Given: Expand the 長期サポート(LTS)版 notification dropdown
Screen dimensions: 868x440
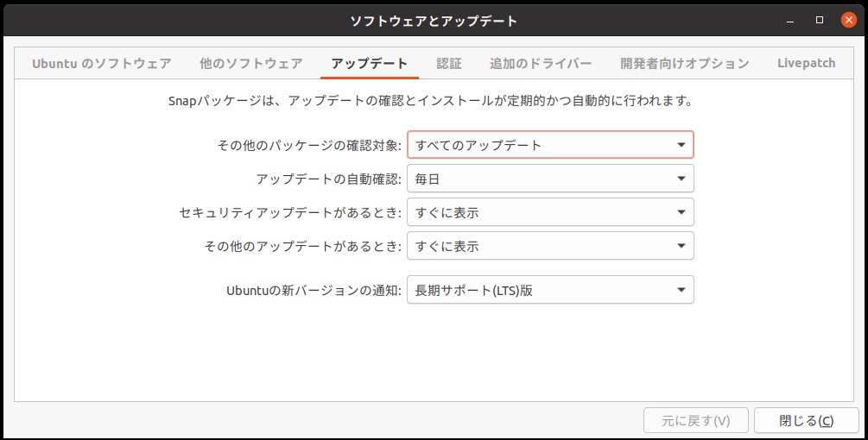Looking at the screenshot, I should [550, 290].
